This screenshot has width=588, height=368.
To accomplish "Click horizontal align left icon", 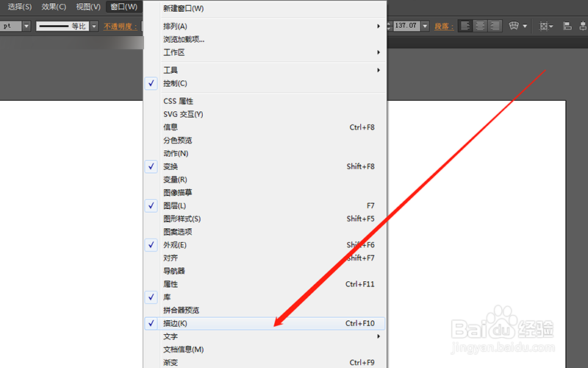I will (567, 26).
